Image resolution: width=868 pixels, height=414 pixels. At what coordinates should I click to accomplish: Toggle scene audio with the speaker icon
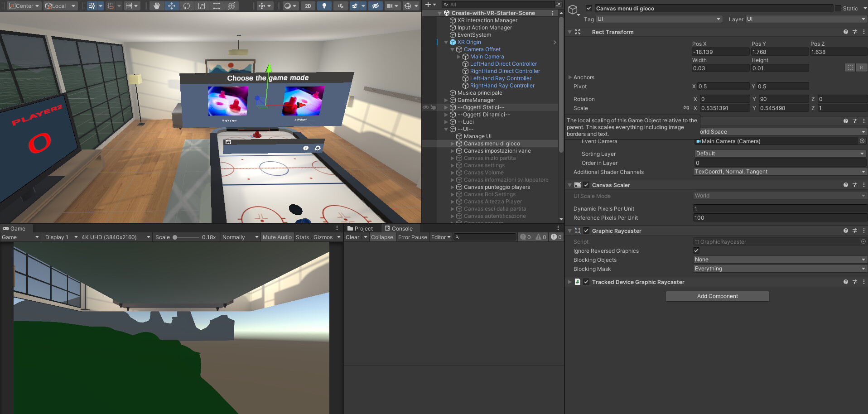340,6
